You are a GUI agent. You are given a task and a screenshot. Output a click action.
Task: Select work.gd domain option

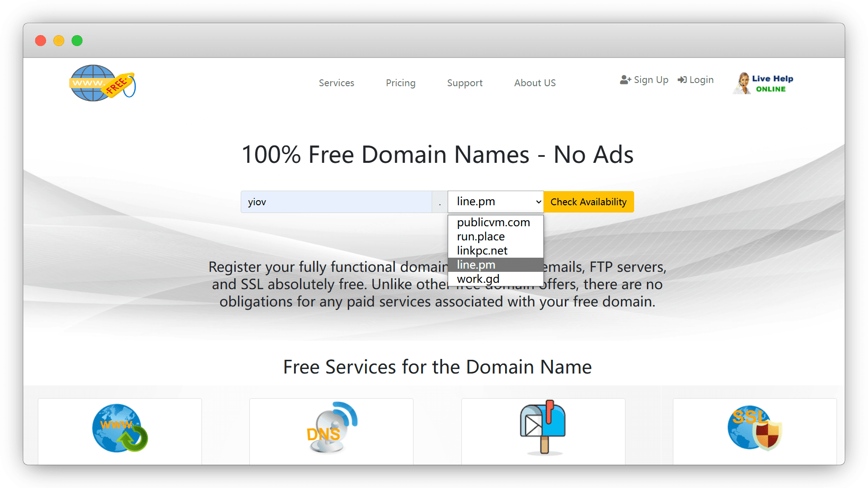tap(478, 279)
